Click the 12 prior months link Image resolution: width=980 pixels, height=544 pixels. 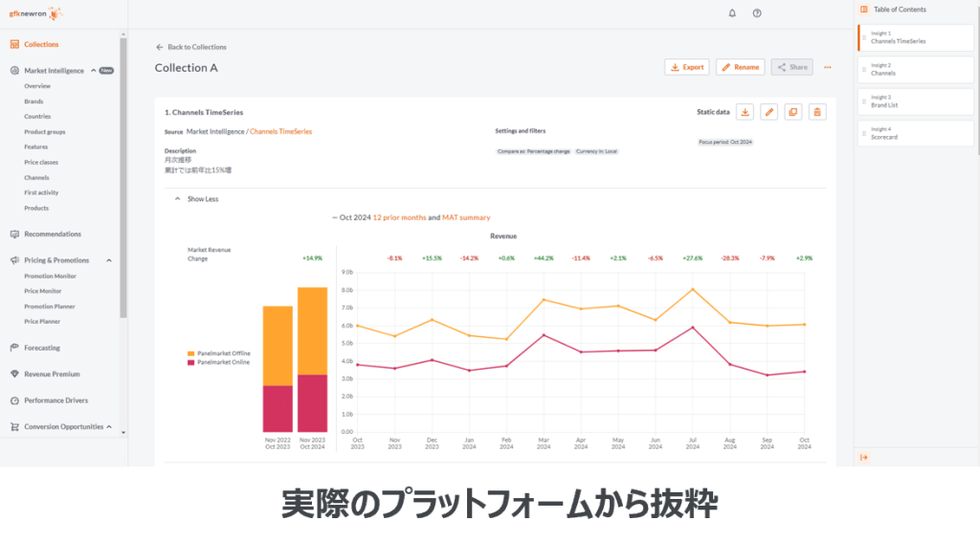(399, 217)
